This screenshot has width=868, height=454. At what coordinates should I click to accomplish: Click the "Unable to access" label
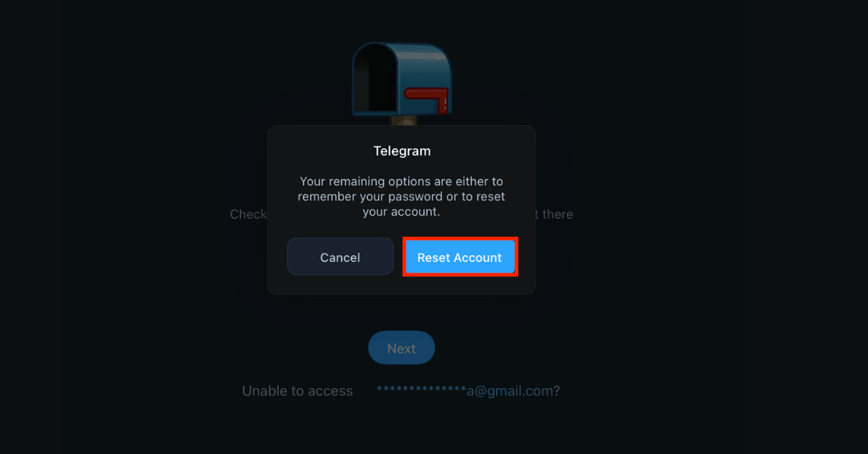click(297, 391)
